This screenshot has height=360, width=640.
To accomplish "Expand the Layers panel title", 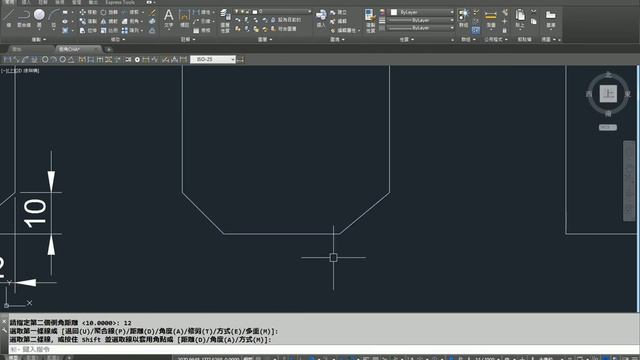I will click(265, 40).
